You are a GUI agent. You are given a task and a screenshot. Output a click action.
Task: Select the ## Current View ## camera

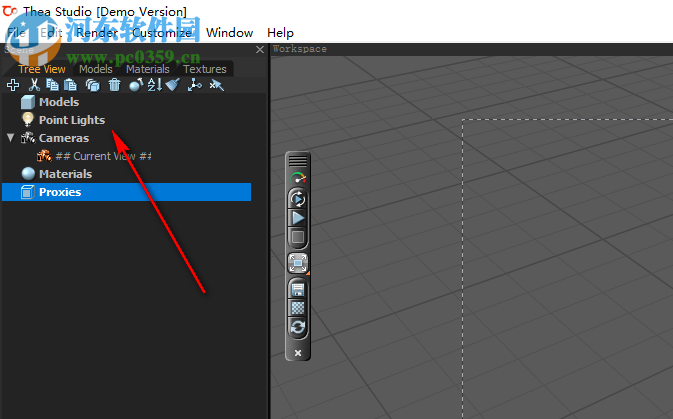103,156
